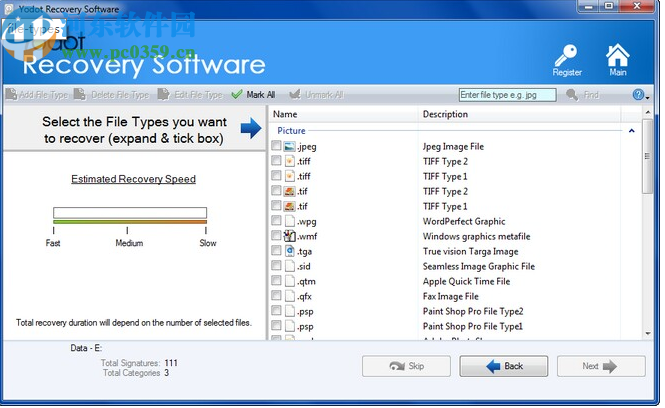Click the .wpg file icon
The height and width of the screenshot is (408, 665).
point(290,221)
